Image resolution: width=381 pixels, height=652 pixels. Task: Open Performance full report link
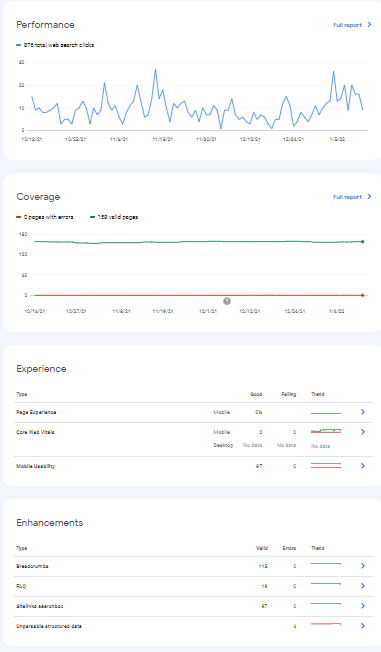[347, 25]
